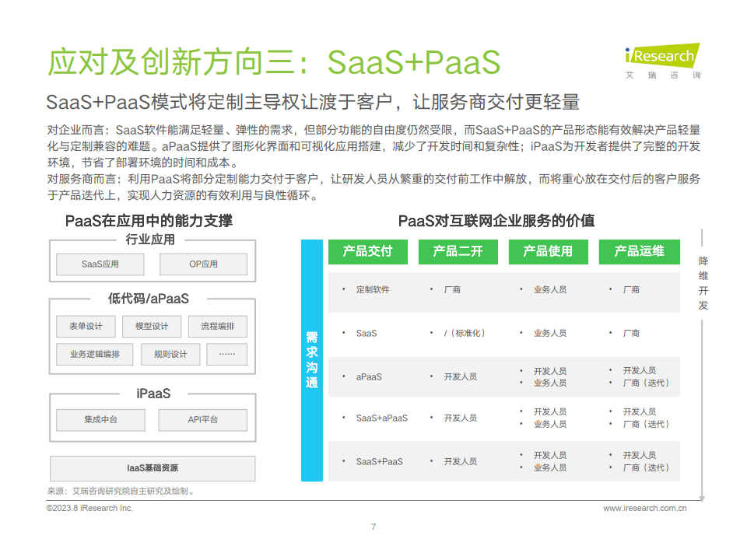Click the SaaS+aPaaS row label
The height and width of the screenshot is (560, 747).
pyautogui.click(x=381, y=418)
